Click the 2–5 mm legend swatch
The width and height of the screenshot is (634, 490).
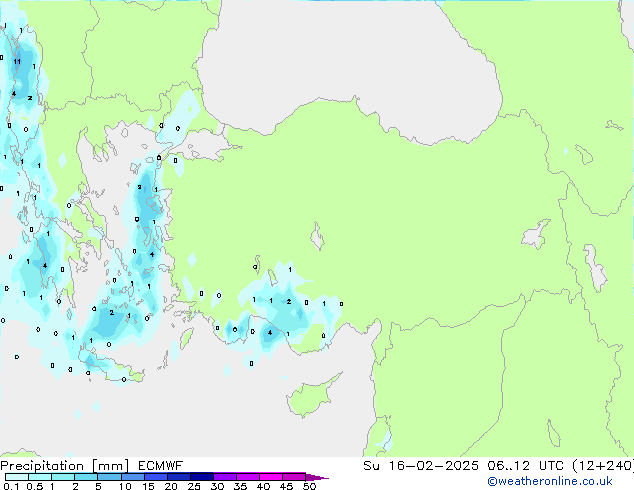point(86,477)
